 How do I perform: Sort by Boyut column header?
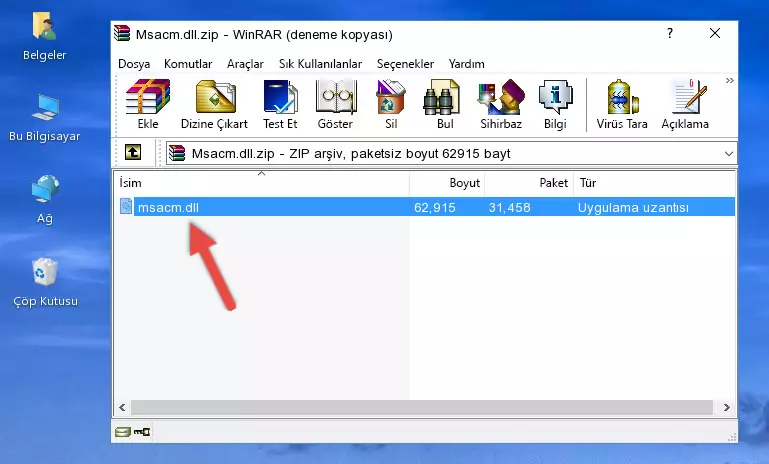[447, 182]
